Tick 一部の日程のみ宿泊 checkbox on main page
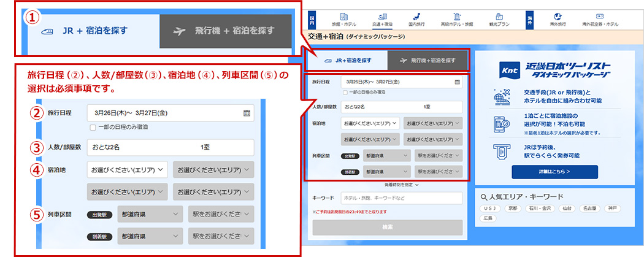The width and height of the screenshot is (644, 257). (345, 93)
